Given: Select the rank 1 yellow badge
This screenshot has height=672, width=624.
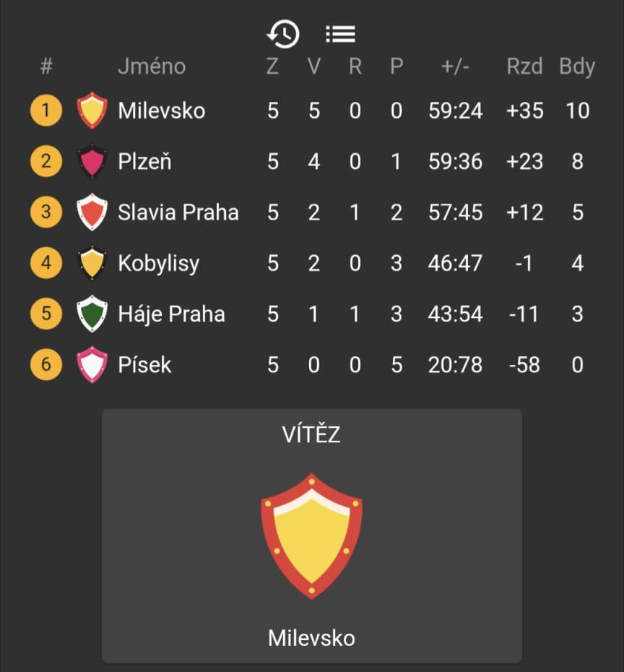Looking at the screenshot, I should pyautogui.click(x=46, y=111).
